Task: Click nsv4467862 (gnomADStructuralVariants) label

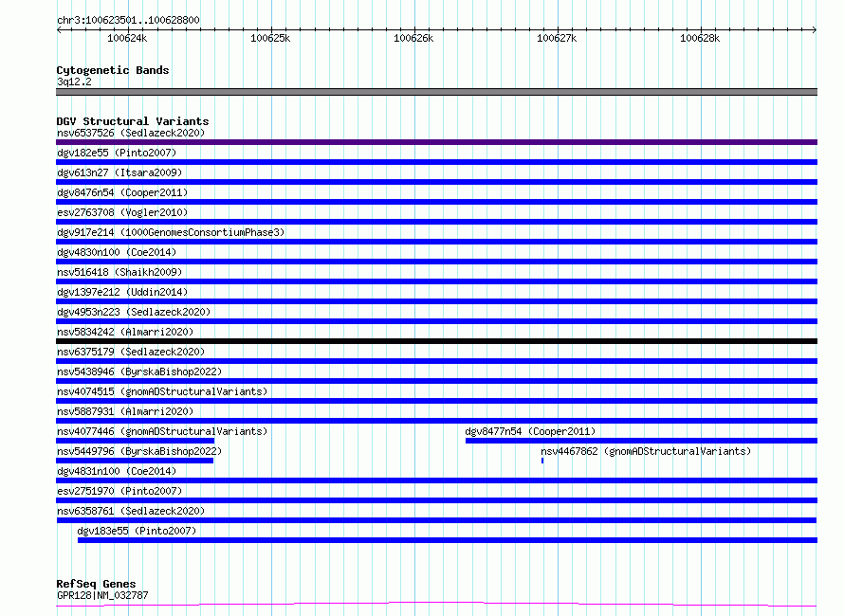Action: click(646, 451)
